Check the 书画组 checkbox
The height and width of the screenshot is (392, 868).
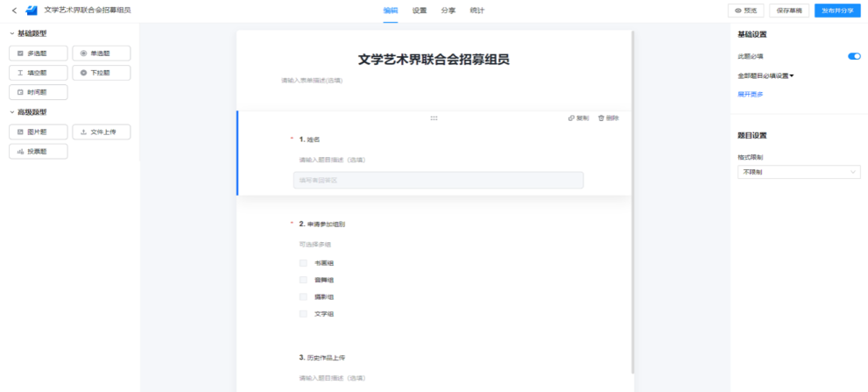point(303,263)
